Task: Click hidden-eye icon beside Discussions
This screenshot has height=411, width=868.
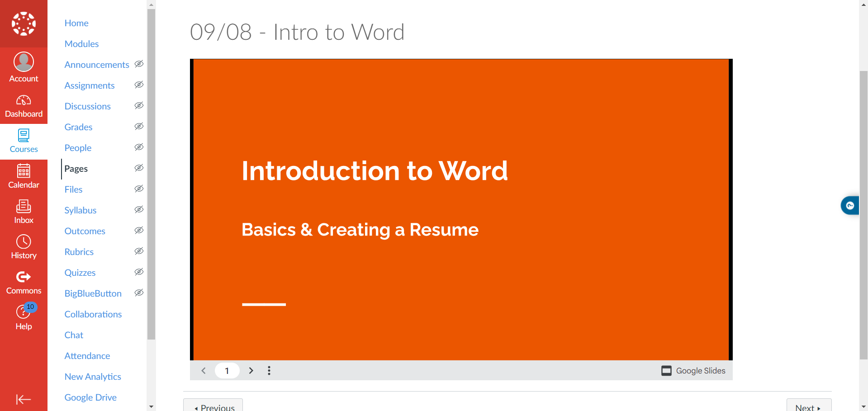Action: coord(139,105)
